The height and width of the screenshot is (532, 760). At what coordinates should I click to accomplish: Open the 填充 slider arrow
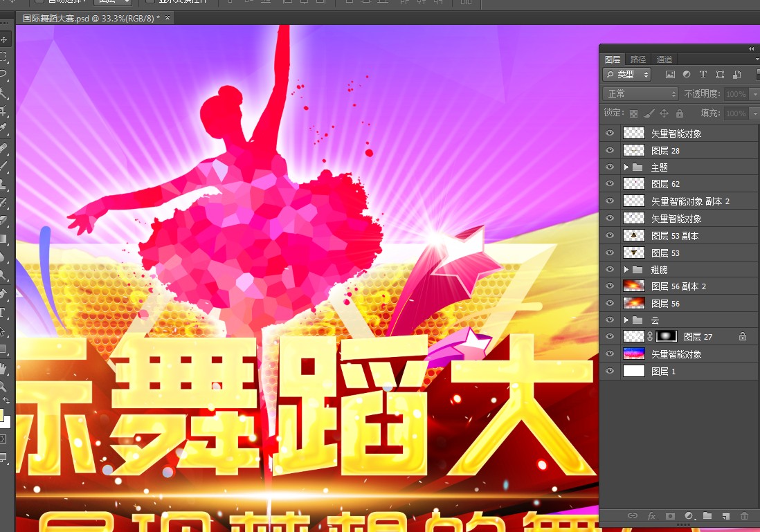click(x=754, y=113)
